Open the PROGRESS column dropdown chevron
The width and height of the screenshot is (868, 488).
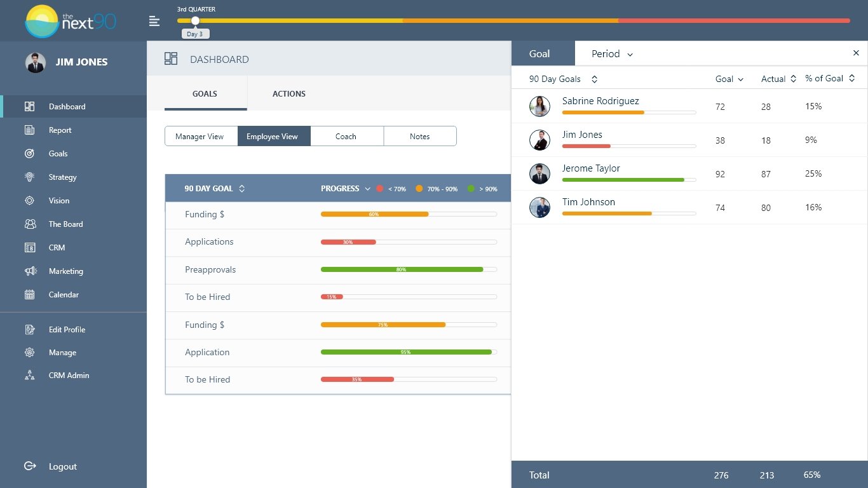366,189
